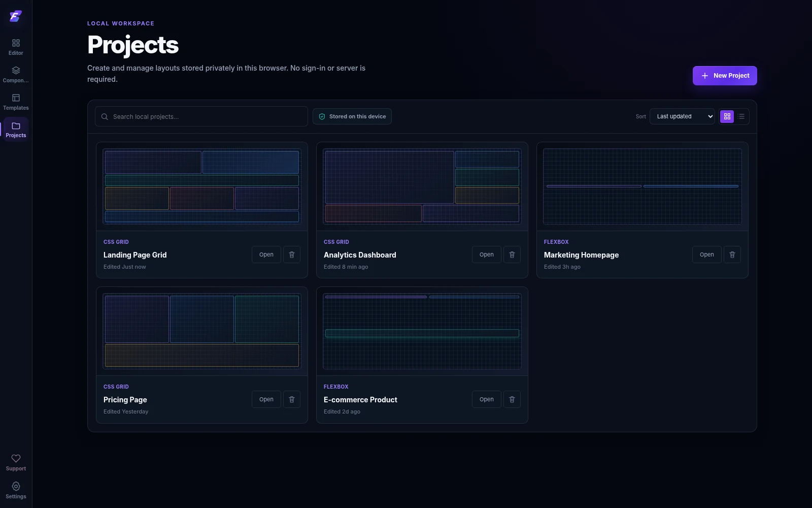Click 'Edited 3h ago' text
This screenshot has height=508, width=812.
(x=562, y=267)
